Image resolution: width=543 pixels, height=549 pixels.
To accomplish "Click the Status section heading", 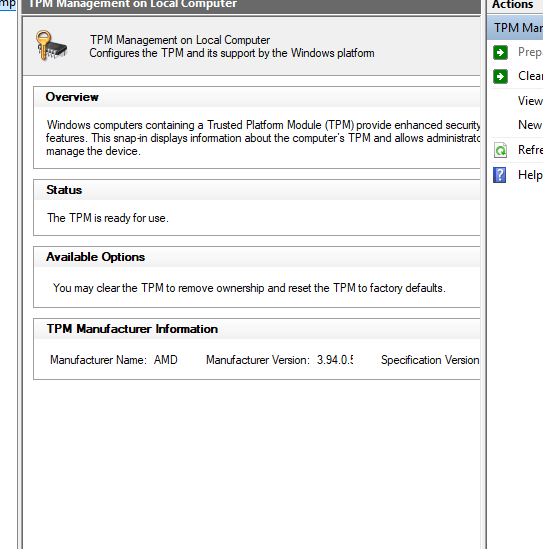I will tap(64, 190).
